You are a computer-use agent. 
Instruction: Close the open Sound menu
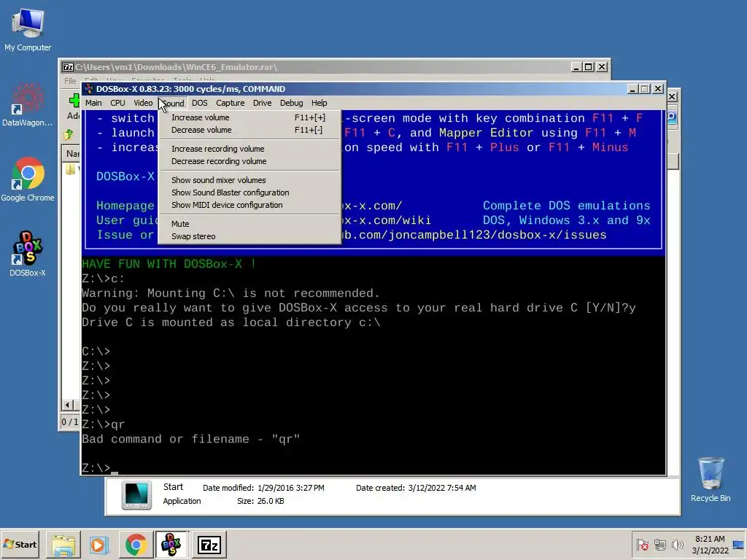pos(173,103)
